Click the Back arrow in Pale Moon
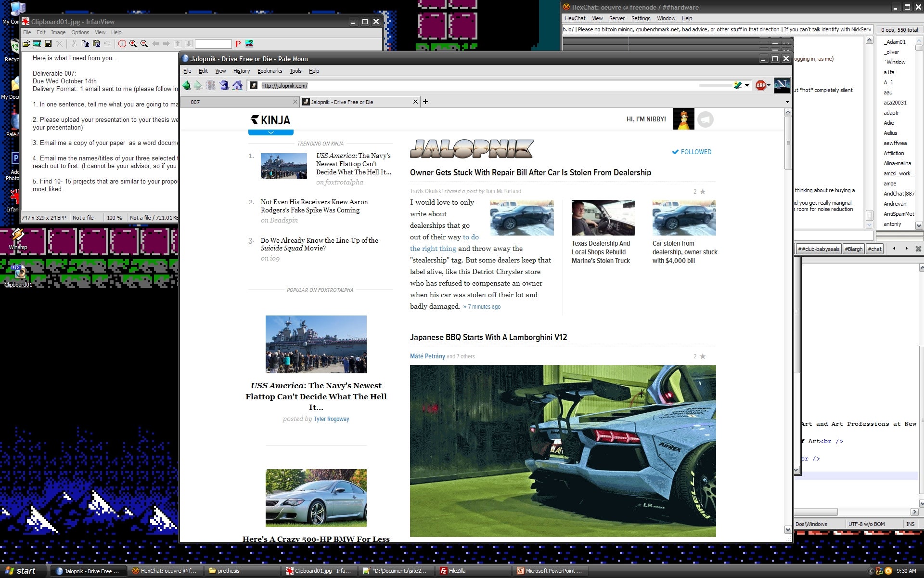 pyautogui.click(x=187, y=85)
